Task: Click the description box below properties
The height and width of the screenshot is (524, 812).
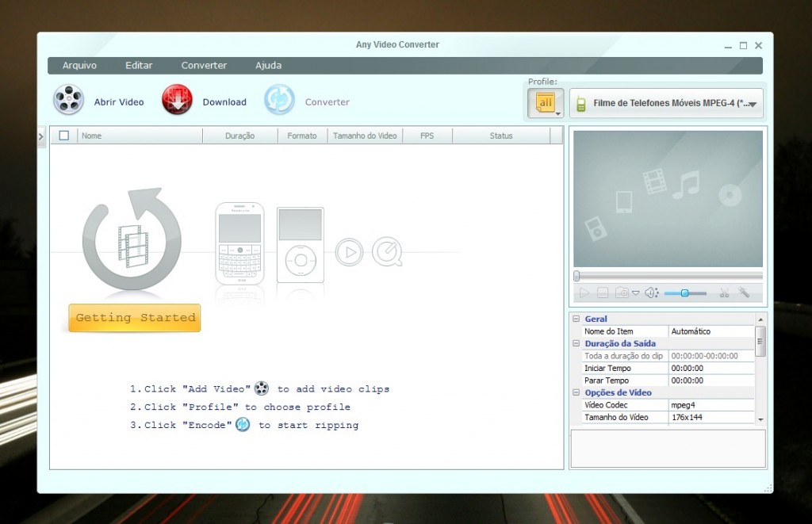Action: (668, 449)
